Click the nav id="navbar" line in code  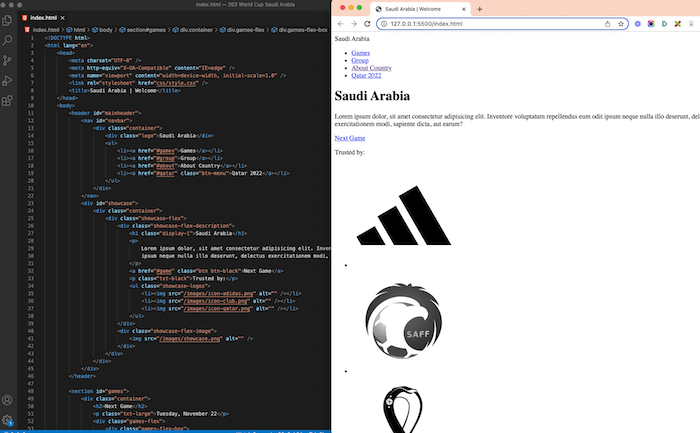coord(106,121)
